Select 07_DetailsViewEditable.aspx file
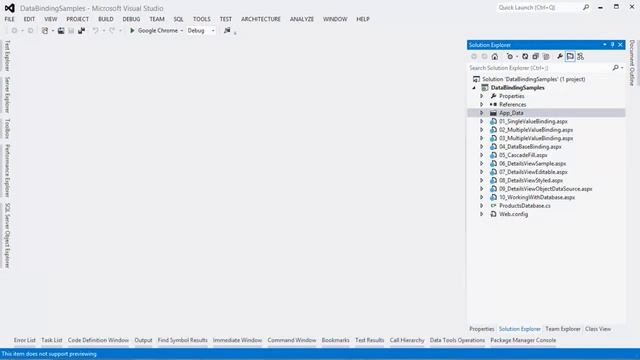Screen dimensions: 640x360 (533, 172)
